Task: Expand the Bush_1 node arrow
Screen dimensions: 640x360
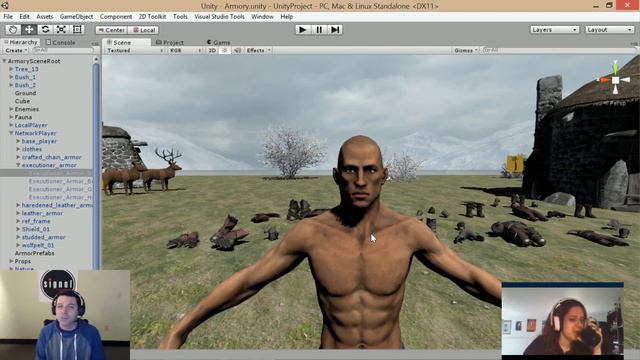Action: click(11, 77)
